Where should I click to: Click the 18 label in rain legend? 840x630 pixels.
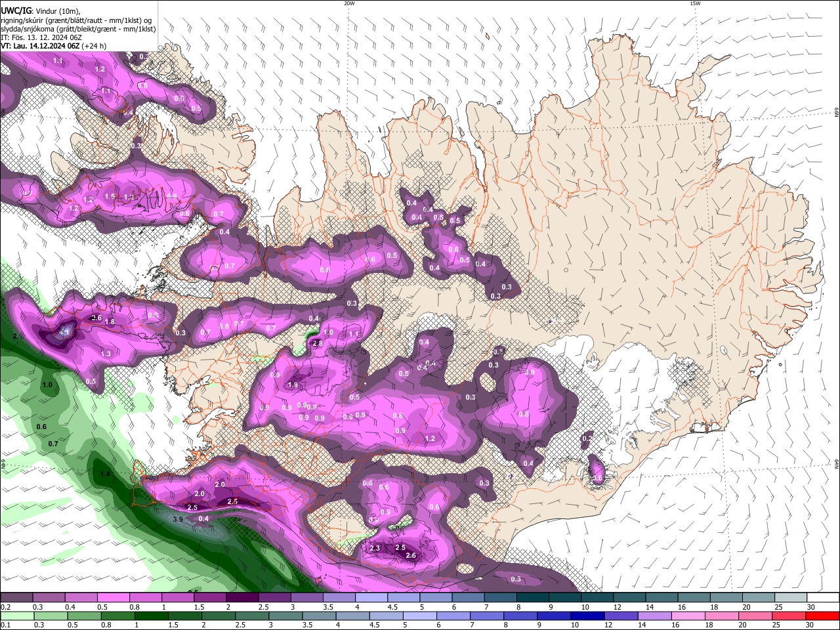coord(709,625)
